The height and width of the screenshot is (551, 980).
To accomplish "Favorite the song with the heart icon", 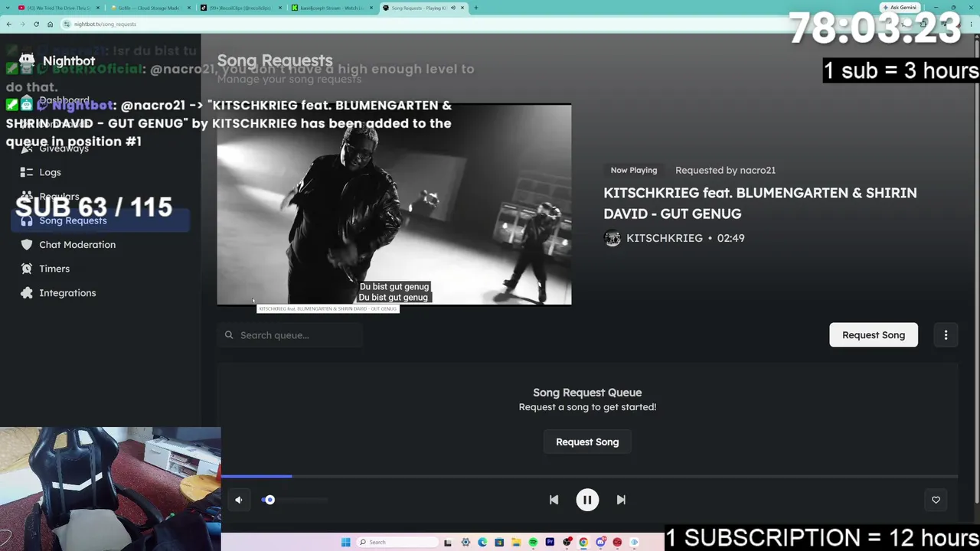I will 936,500.
